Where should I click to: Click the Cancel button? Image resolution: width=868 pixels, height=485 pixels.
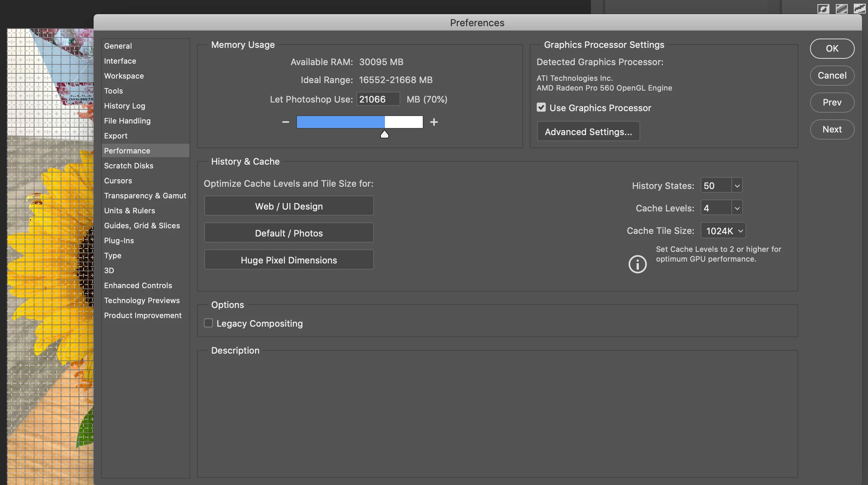click(832, 76)
